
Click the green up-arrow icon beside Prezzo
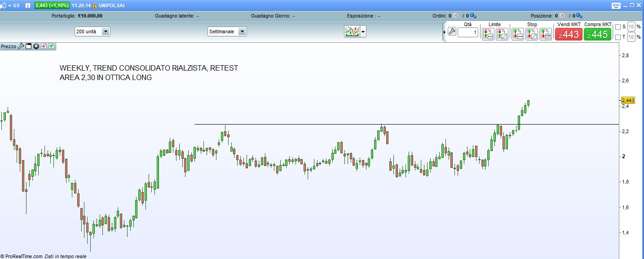pos(51,46)
